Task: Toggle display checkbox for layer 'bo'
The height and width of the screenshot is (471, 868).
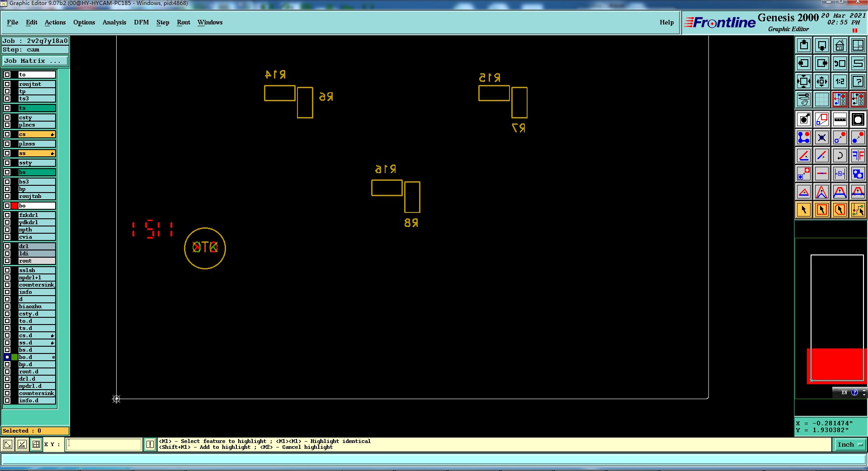Action: [7, 206]
